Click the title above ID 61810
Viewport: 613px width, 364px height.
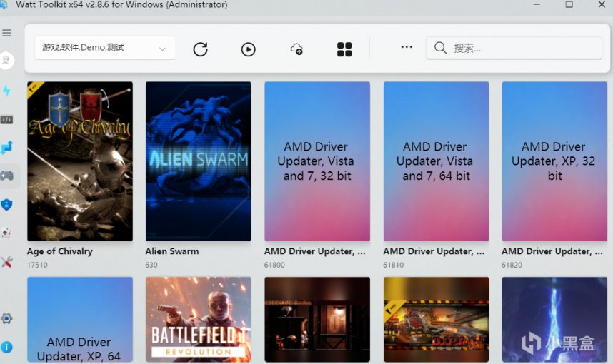pyautogui.click(x=434, y=251)
